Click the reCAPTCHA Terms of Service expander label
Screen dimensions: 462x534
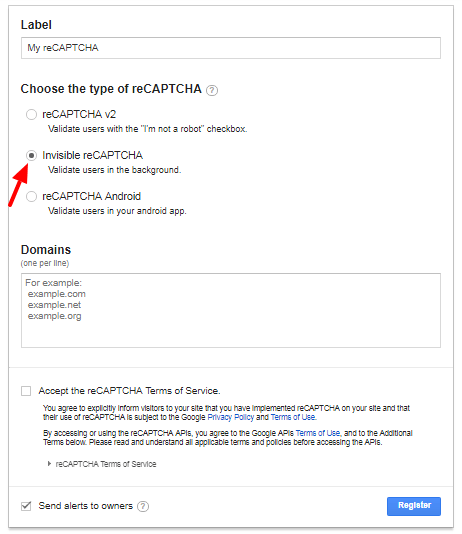point(106,464)
